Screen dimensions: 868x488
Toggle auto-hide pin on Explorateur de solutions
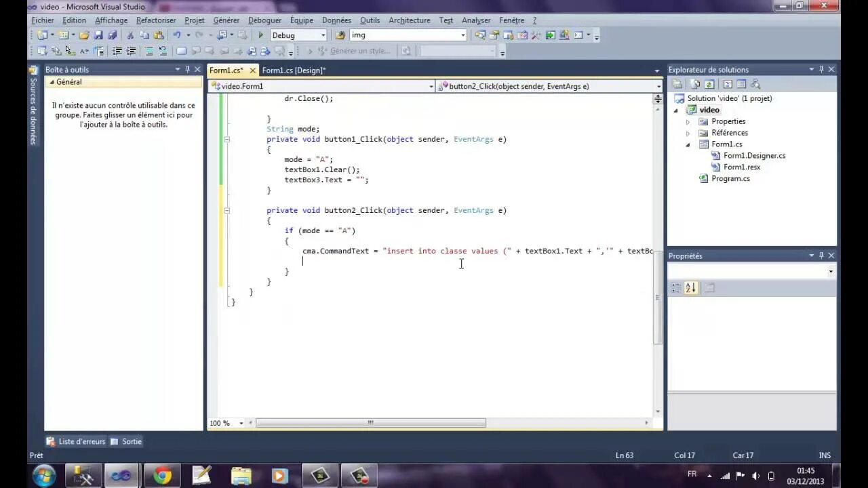(821, 69)
